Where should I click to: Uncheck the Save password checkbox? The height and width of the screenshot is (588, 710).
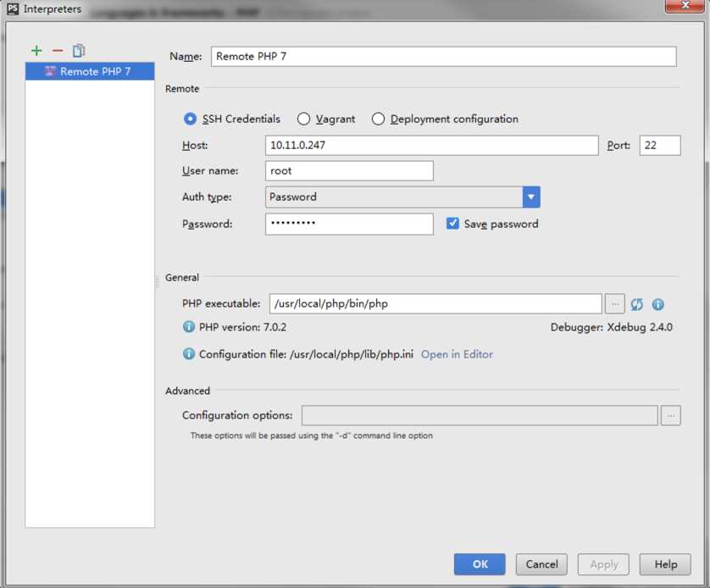point(452,224)
